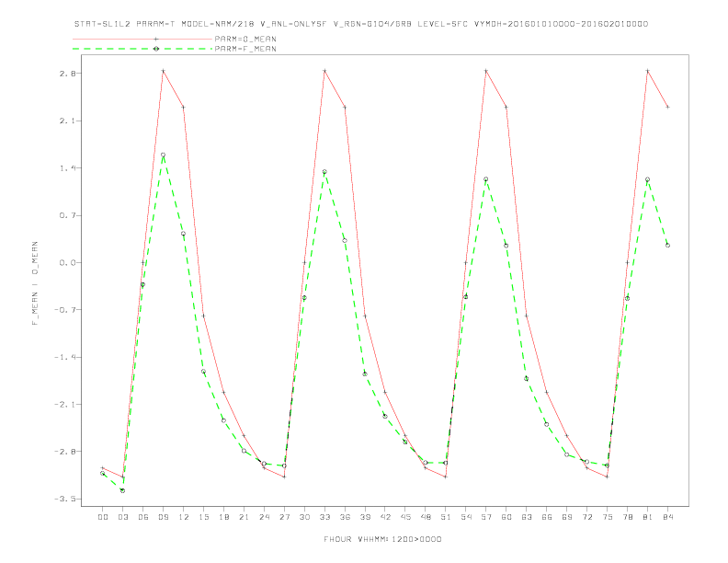Click the O_MEAN plus marker at hour 51
The width and height of the screenshot is (728, 563).
coord(446,477)
